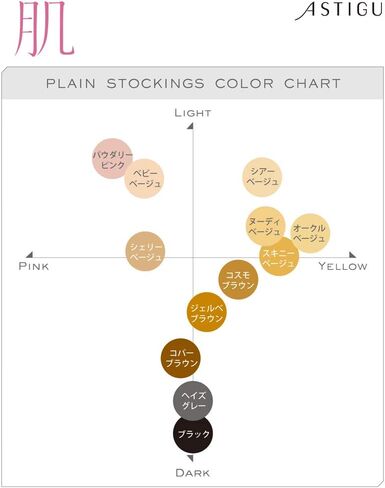Viewport: 385px width, 488px height.
Task: Select the ベビーベージュ color swatch
Action: click(145, 178)
